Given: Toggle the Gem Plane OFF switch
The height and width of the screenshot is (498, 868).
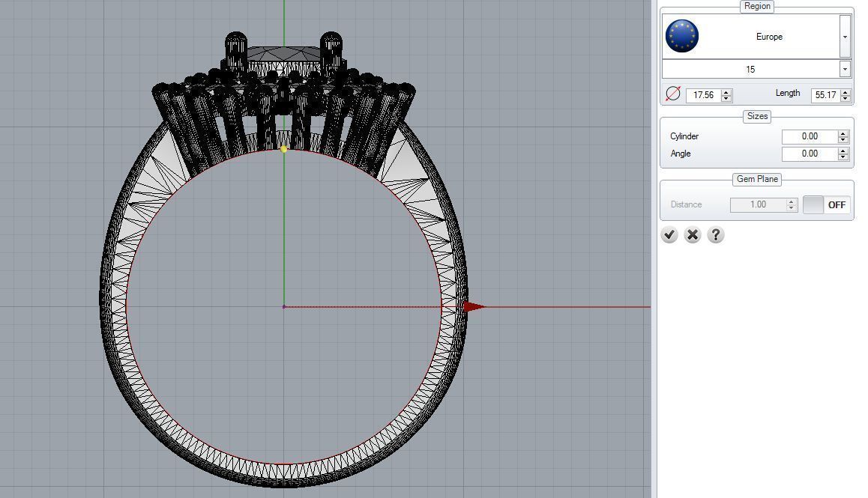Looking at the screenshot, I should pos(827,204).
